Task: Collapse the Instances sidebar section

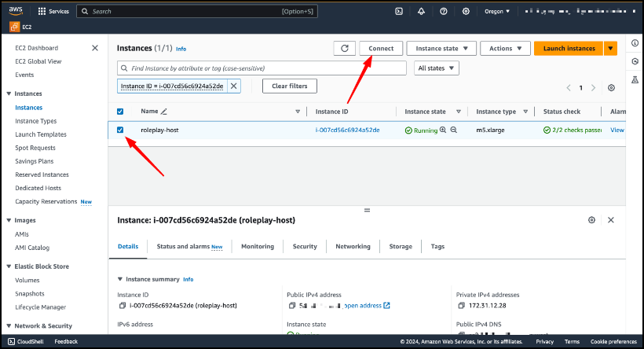Action: (9, 94)
